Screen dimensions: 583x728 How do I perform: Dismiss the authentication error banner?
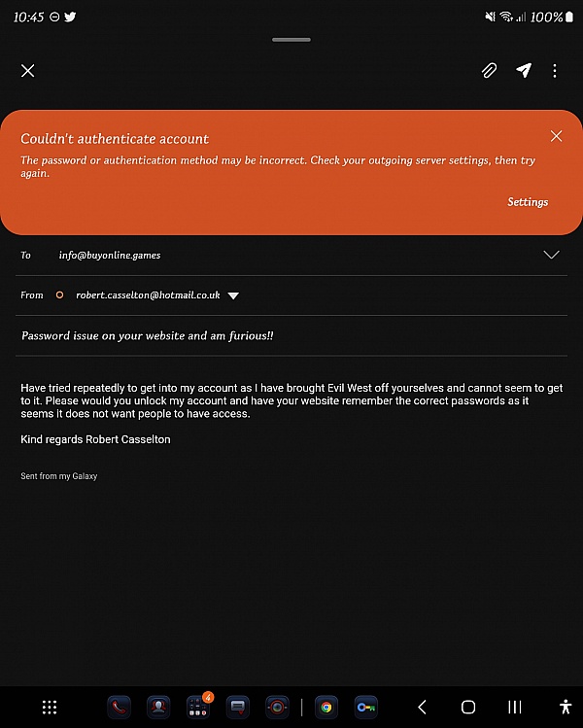point(556,136)
